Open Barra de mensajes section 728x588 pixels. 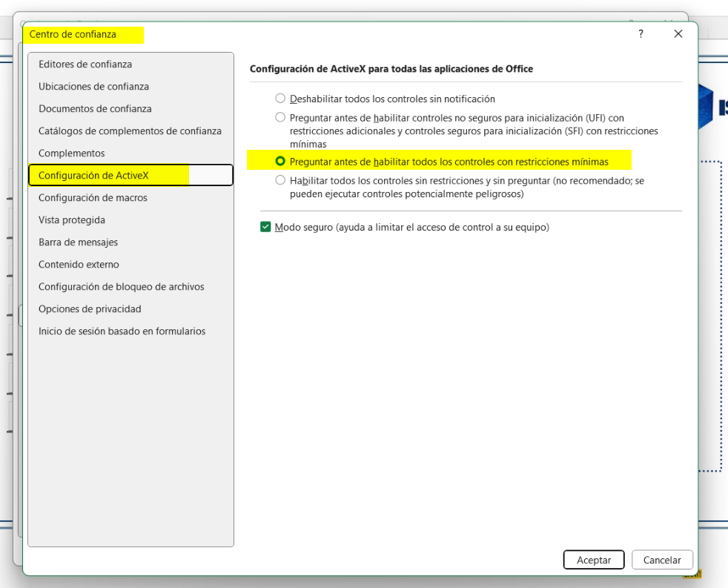(x=130, y=242)
